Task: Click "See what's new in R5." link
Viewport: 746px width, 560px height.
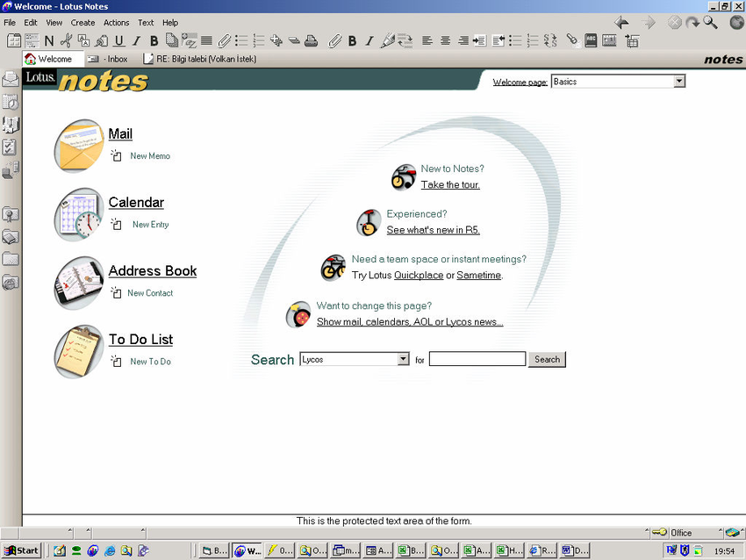Action: click(x=433, y=230)
